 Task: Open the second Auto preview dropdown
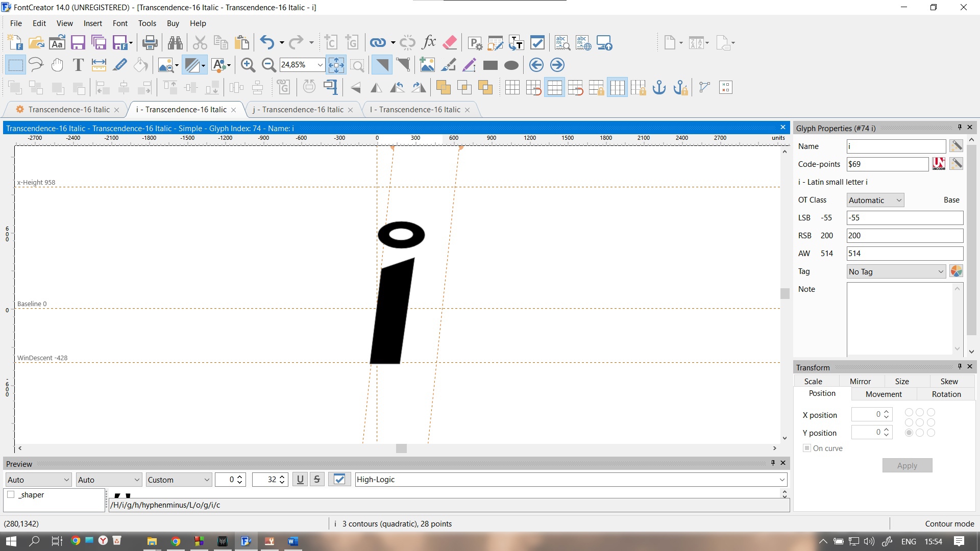tap(109, 480)
